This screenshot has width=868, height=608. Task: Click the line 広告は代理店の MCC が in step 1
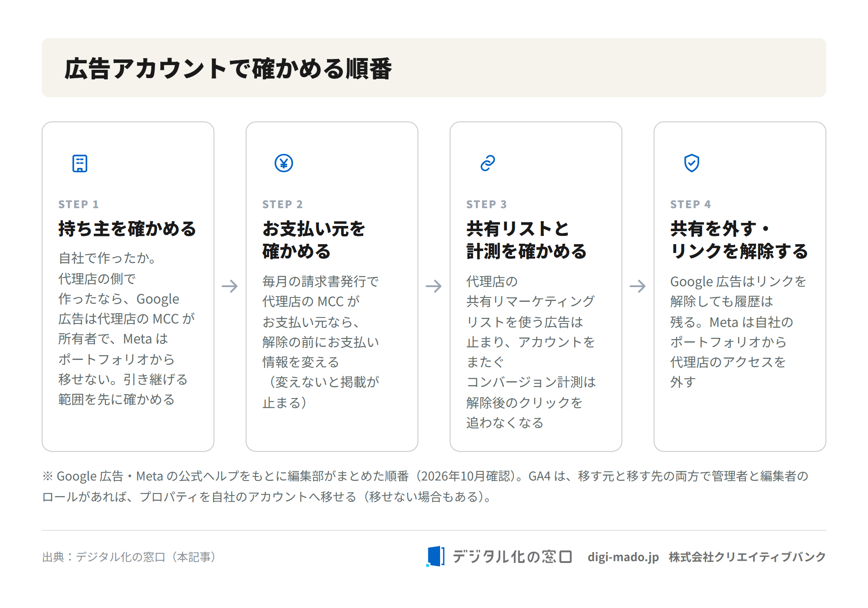click(127, 319)
